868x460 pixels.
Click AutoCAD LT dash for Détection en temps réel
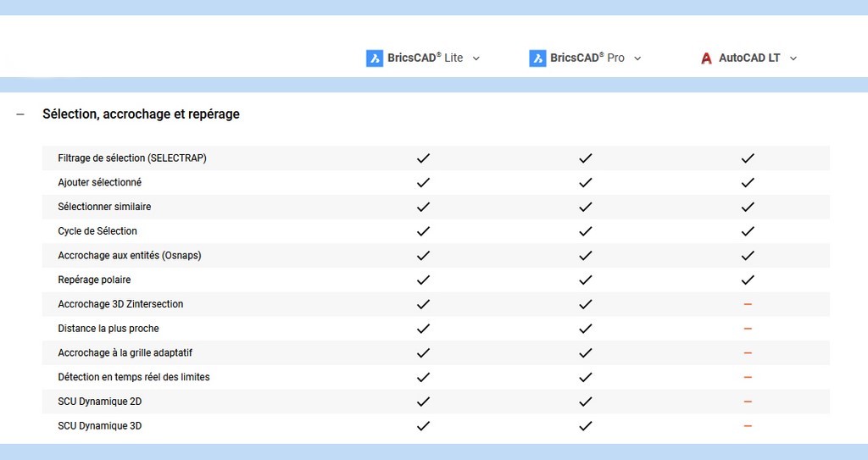(748, 378)
